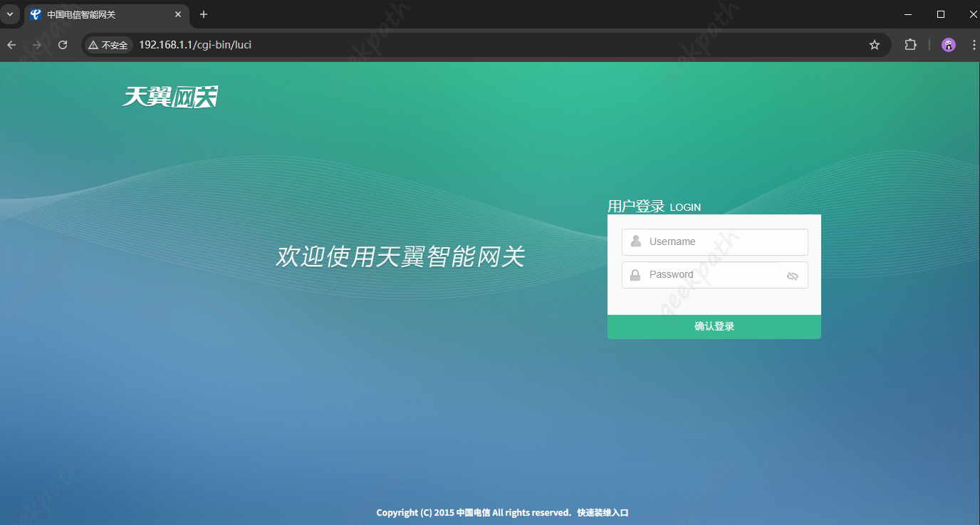
Task: Minimize the browser window
Action: pyautogui.click(x=908, y=14)
